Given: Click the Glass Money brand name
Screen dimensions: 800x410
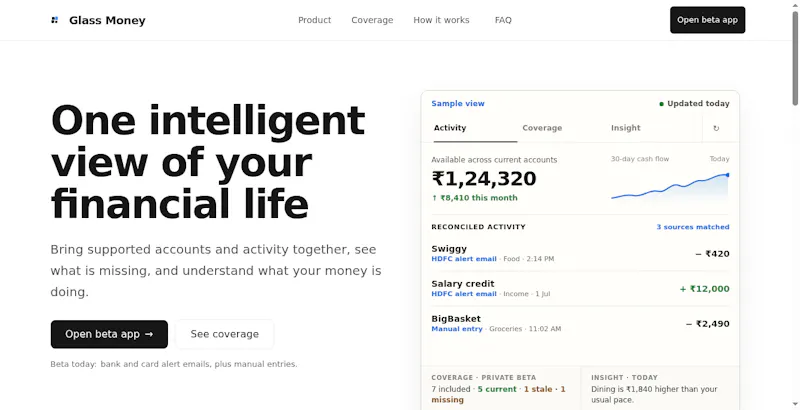Looking at the screenshot, I should point(107,20).
